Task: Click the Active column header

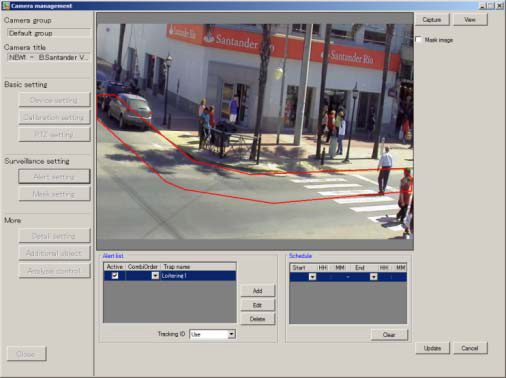Action: tap(115, 267)
